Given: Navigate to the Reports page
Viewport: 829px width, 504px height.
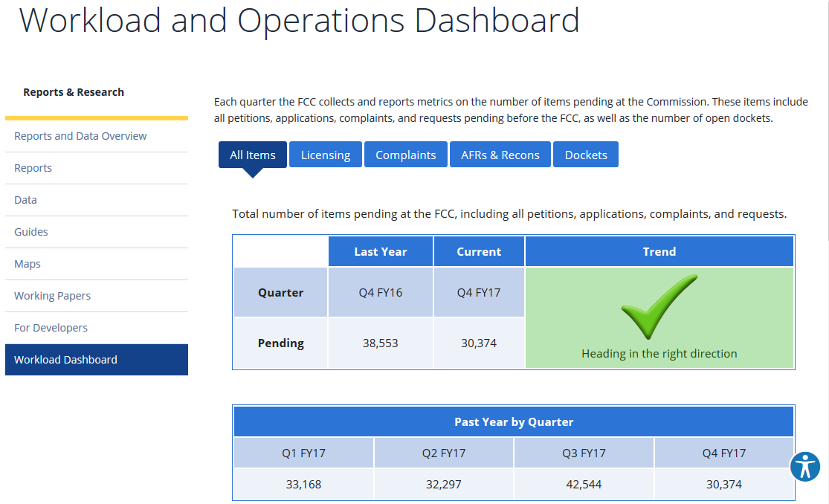Looking at the screenshot, I should (33, 168).
